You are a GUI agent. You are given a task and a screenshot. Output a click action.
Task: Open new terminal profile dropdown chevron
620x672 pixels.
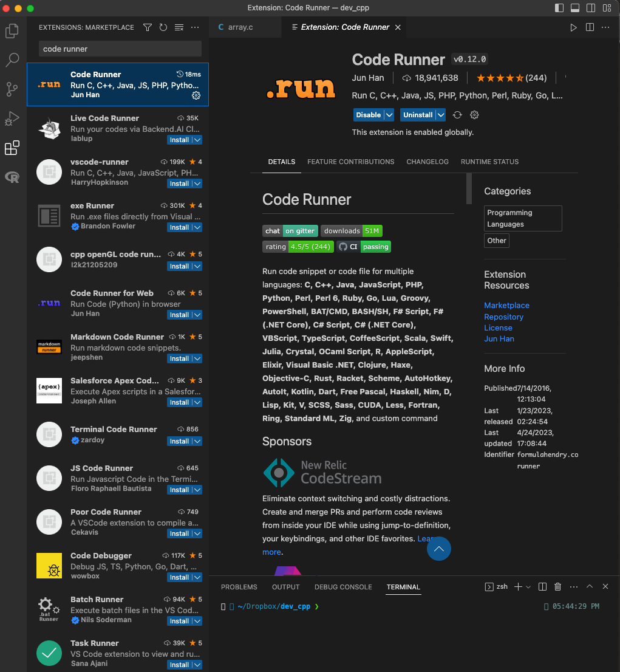pos(528,587)
